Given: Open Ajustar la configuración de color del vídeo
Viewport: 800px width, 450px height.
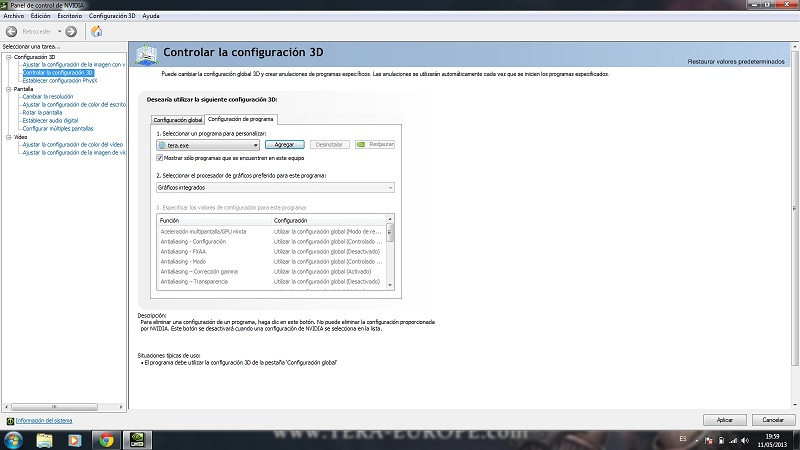Looking at the screenshot, I should pos(73,144).
